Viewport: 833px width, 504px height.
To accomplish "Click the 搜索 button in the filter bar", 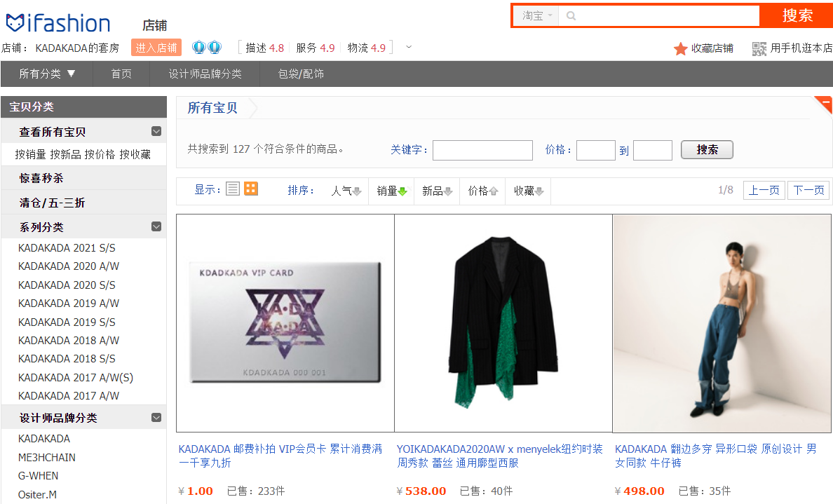I will point(707,150).
